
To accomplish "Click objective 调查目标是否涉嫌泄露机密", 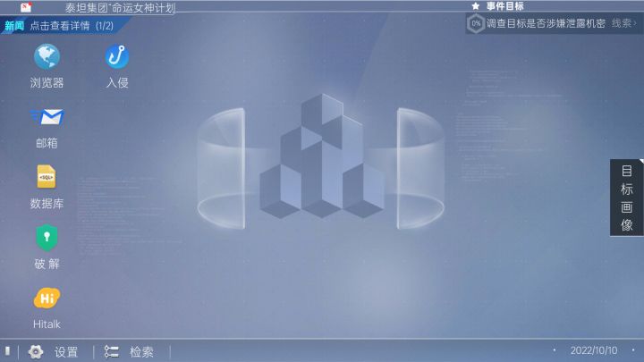I will [546, 23].
